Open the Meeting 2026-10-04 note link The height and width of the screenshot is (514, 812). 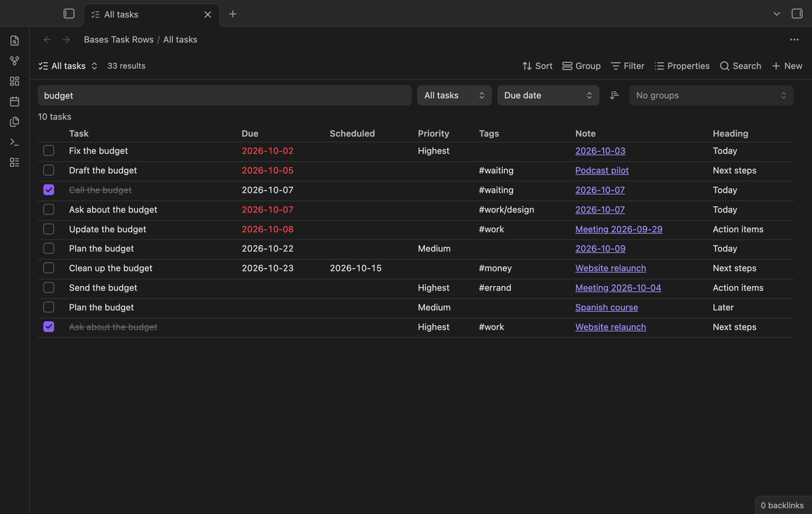click(618, 287)
